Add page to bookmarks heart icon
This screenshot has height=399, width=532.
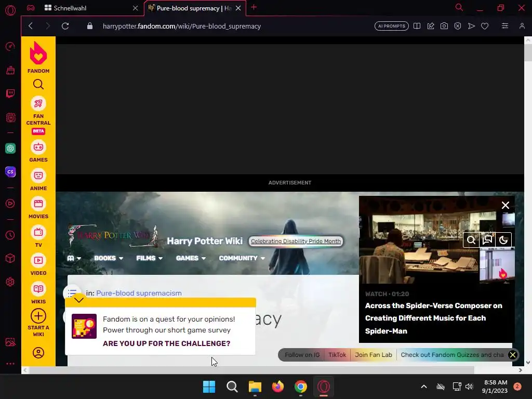485,26
